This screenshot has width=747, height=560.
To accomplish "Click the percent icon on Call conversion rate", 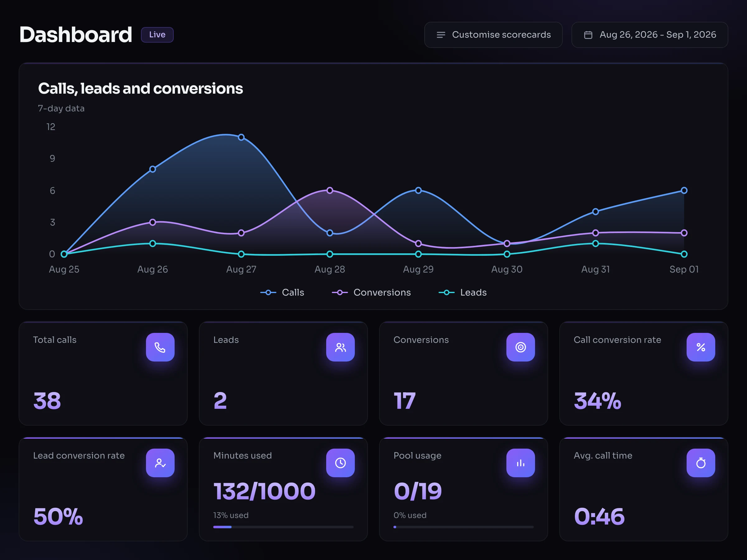I will pyautogui.click(x=701, y=347).
